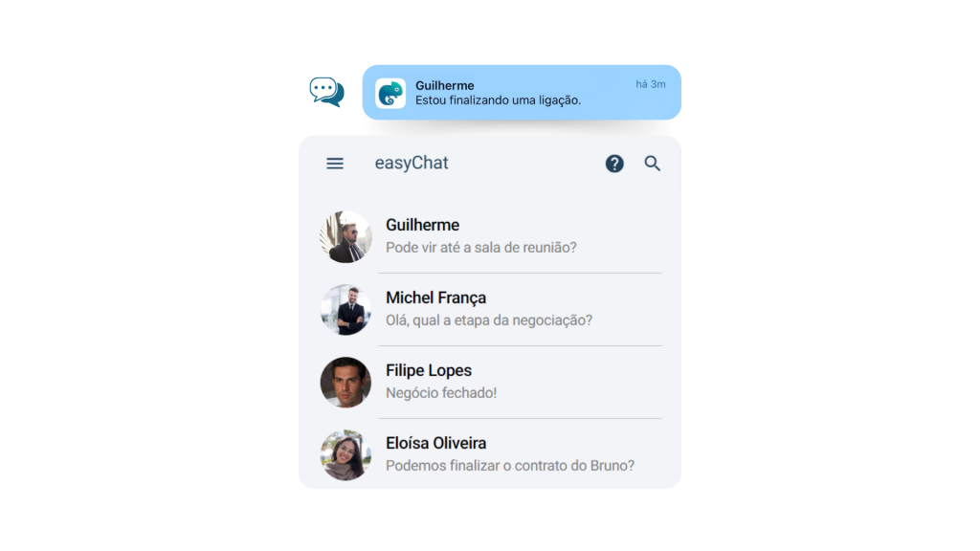
Task: Click Filipe Lopes's avatar
Action: tap(345, 383)
